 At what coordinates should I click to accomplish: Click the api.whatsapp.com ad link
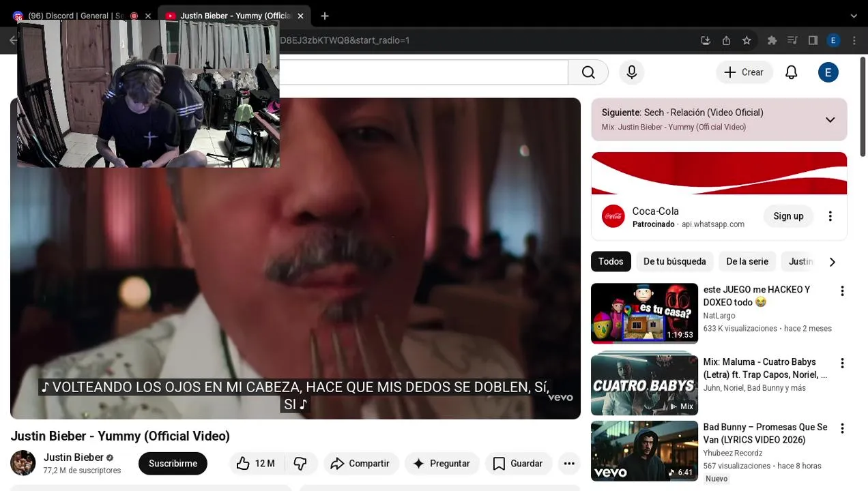click(x=713, y=224)
